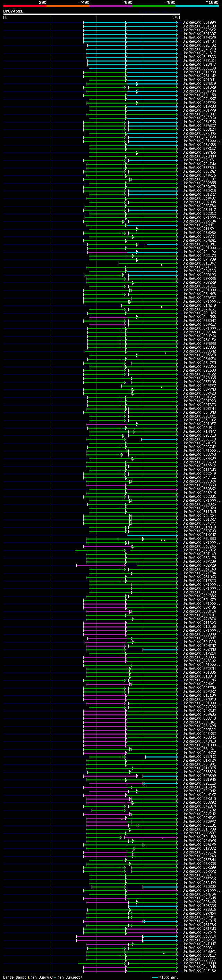Select the UniRef100_A6L8U3 label
Screen dimensions: 222x980
(199, 592)
